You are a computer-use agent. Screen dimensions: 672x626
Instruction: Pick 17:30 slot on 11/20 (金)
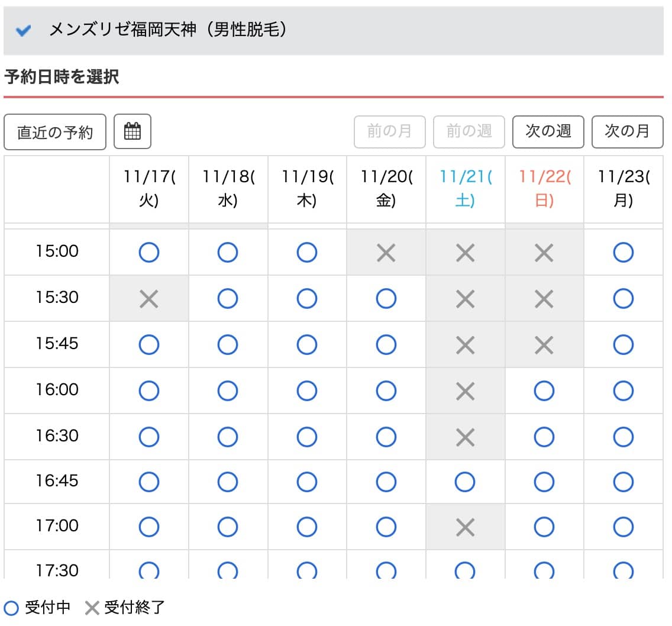click(x=386, y=570)
